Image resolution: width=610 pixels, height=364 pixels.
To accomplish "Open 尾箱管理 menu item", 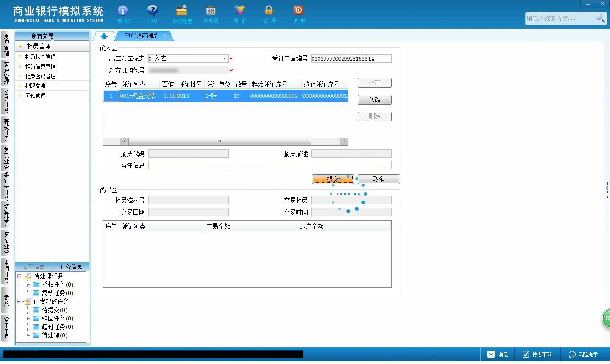I will tap(35, 96).
